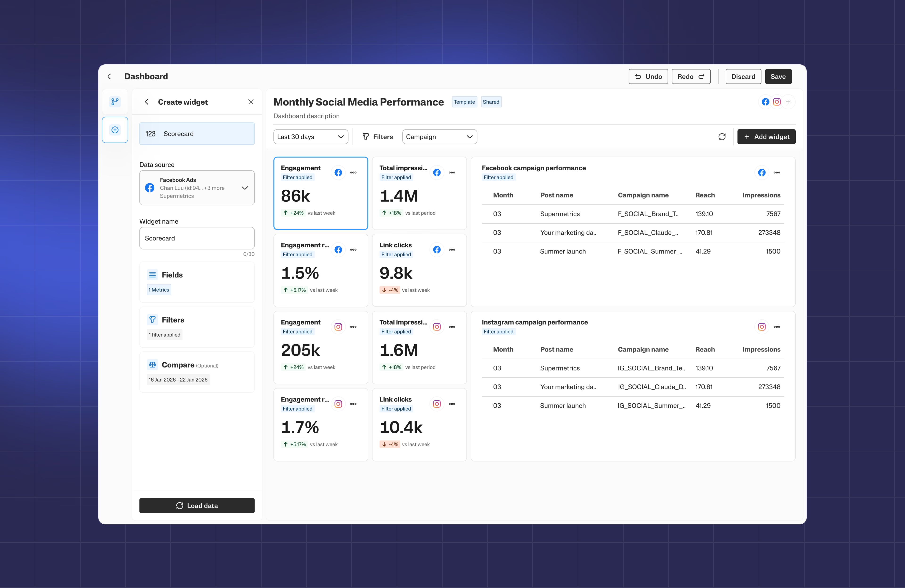Select the Scorecard widget type

(197, 134)
